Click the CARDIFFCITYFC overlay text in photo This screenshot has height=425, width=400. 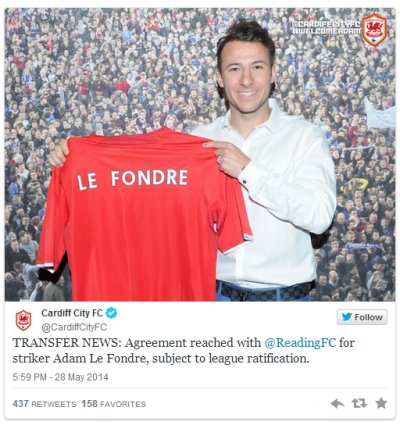tap(326, 24)
